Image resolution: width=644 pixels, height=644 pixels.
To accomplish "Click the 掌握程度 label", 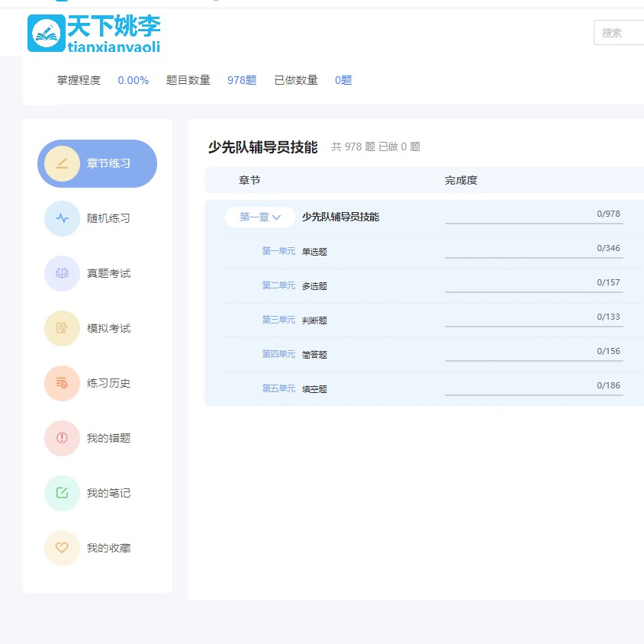I will click(x=79, y=80).
